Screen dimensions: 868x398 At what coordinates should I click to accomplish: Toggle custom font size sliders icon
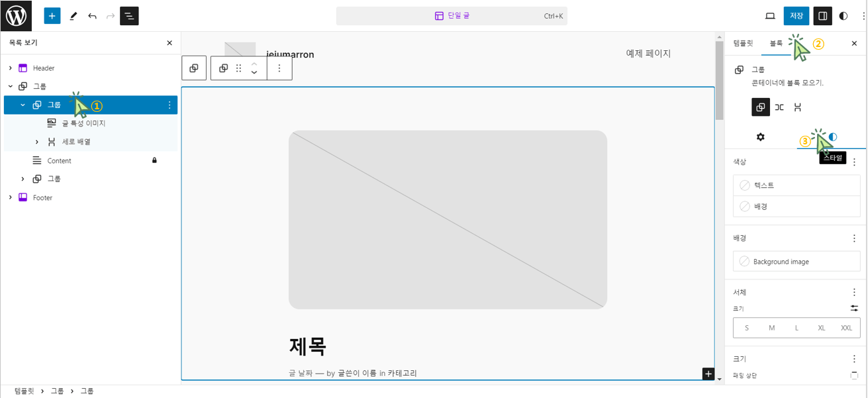[854, 309]
